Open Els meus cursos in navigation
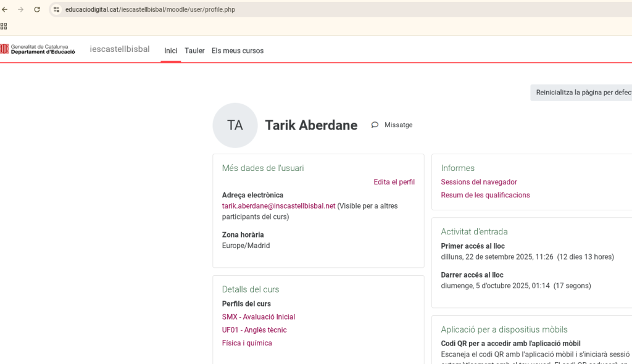632x364 pixels. tap(238, 51)
